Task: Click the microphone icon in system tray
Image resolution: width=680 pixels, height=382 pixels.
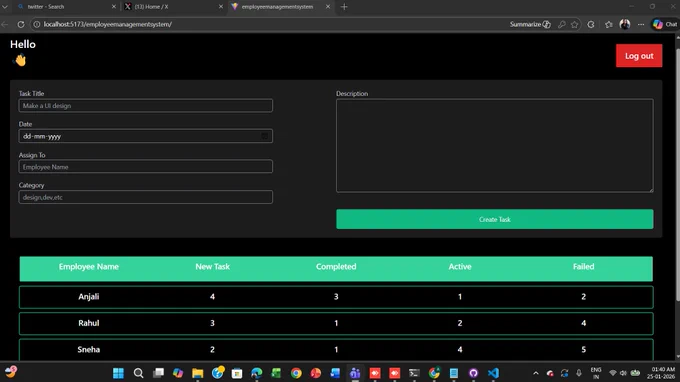Action: 579,373
